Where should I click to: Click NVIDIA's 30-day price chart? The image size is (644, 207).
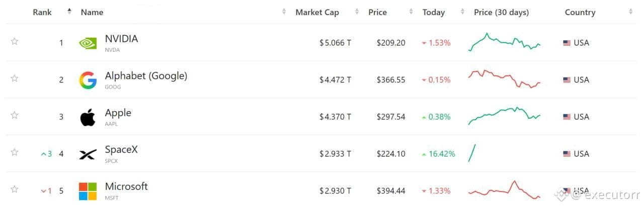(x=505, y=42)
